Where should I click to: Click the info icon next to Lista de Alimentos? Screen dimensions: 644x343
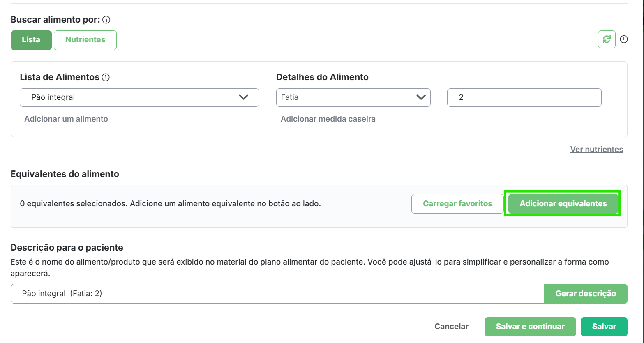106,77
